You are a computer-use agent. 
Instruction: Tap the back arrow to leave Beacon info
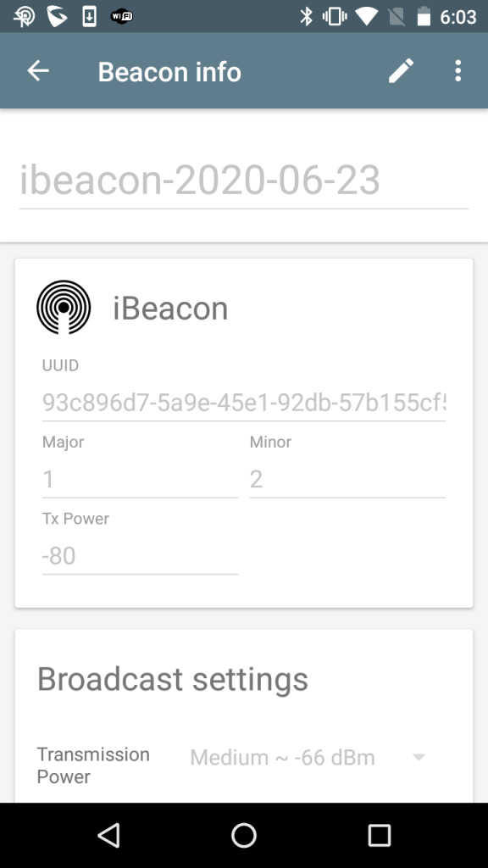pos(37,70)
